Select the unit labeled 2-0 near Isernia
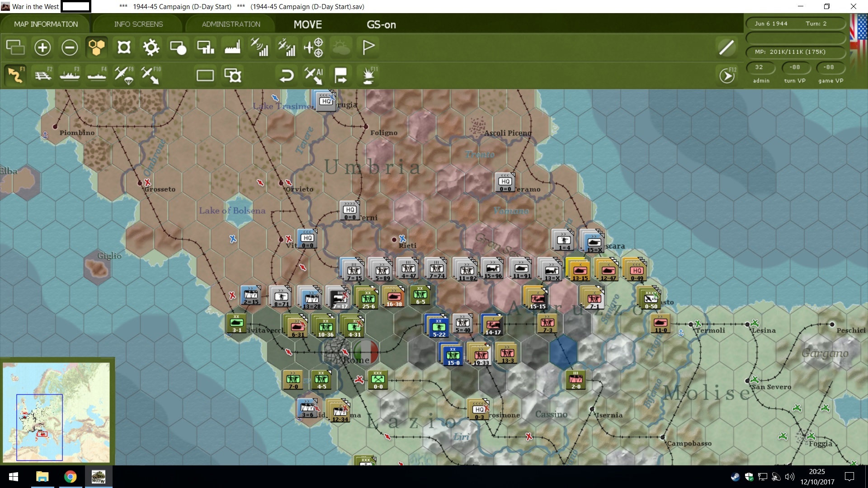868x488 pixels. (x=576, y=380)
